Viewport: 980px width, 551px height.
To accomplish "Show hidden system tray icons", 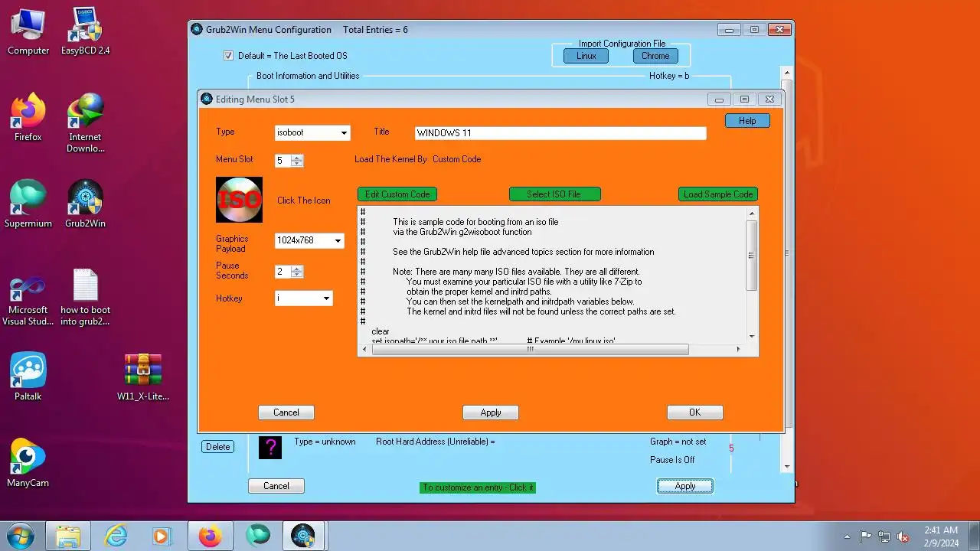I will tap(847, 536).
